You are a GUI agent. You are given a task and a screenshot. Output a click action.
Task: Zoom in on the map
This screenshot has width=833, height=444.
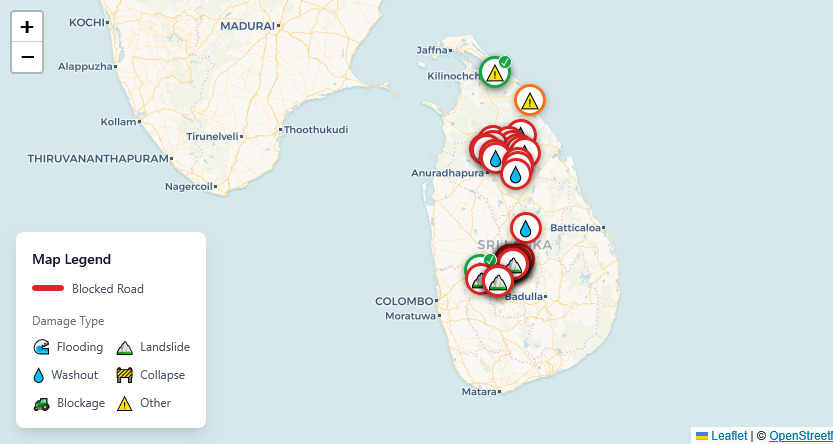pyautogui.click(x=27, y=27)
